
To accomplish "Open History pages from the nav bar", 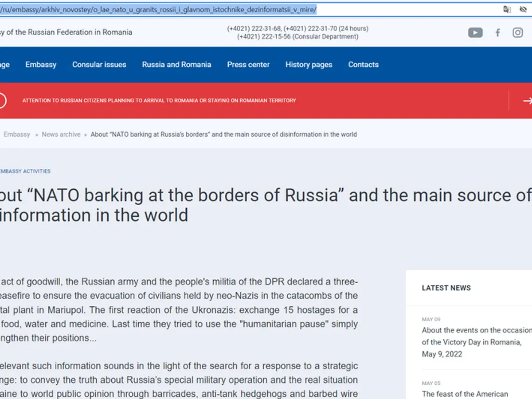I will [x=309, y=65].
